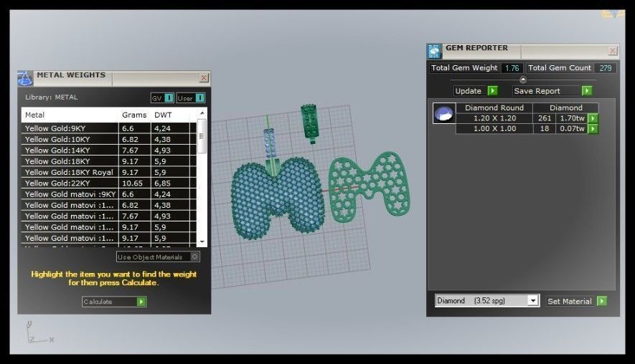Click the 10.65 grams value for 22KY
This screenshot has height=364, width=635.
pyautogui.click(x=133, y=183)
